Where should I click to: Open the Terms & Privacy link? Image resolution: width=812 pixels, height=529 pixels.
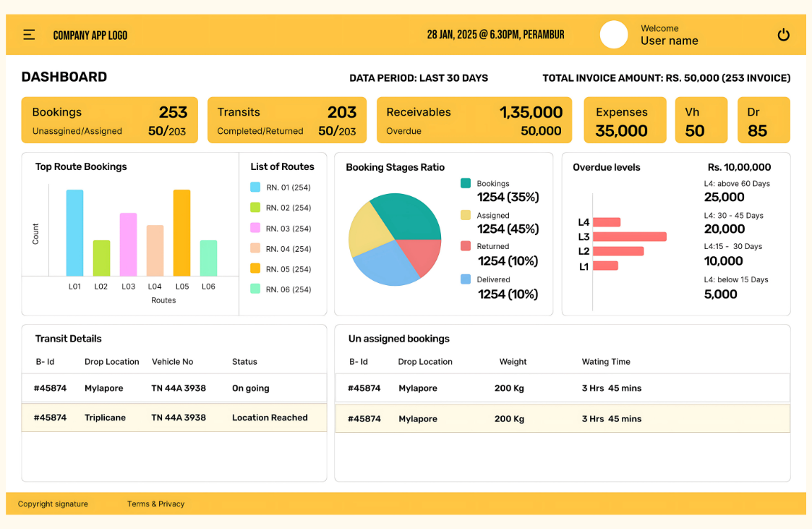pos(156,504)
